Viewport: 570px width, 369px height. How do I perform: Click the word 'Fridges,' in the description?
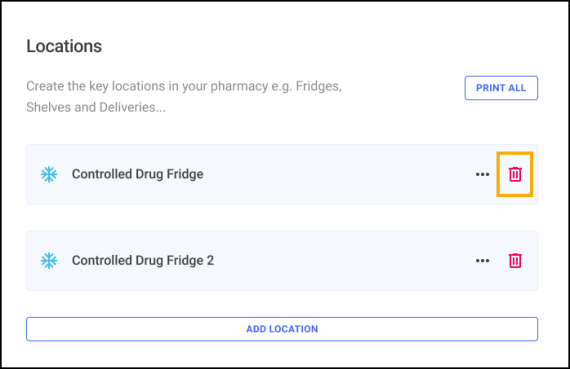click(319, 86)
